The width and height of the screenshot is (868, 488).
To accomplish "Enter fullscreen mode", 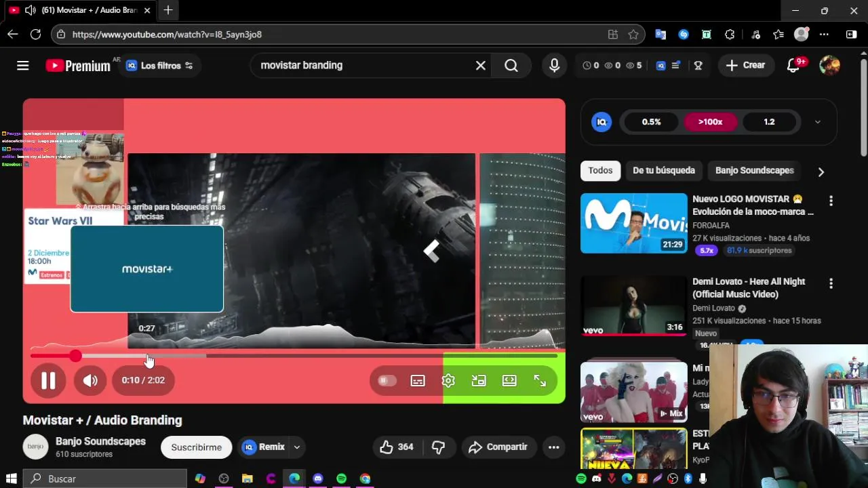I will pyautogui.click(x=540, y=381).
